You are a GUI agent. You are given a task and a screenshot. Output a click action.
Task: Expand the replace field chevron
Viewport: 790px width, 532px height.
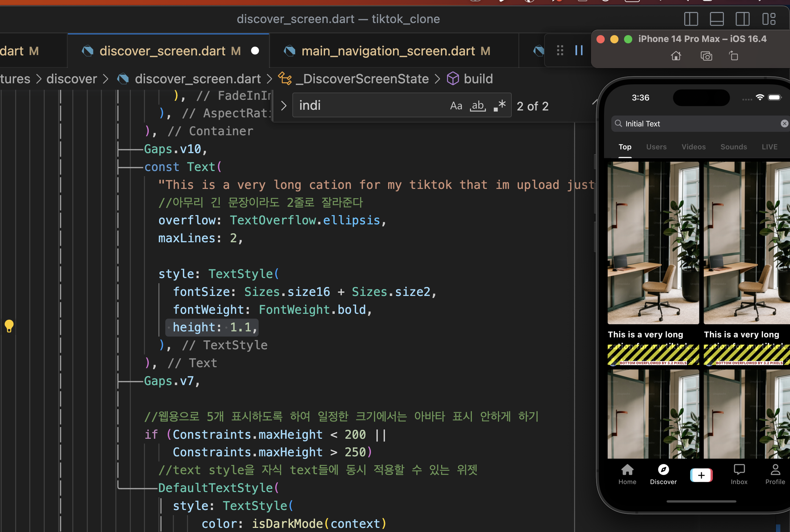pos(284,106)
